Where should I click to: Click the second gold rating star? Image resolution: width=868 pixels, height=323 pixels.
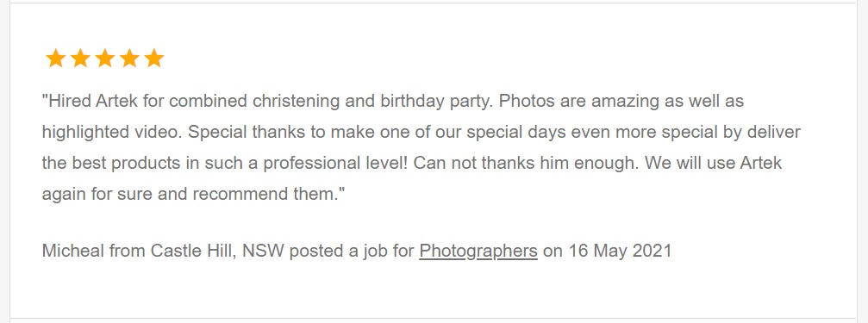tap(80, 58)
